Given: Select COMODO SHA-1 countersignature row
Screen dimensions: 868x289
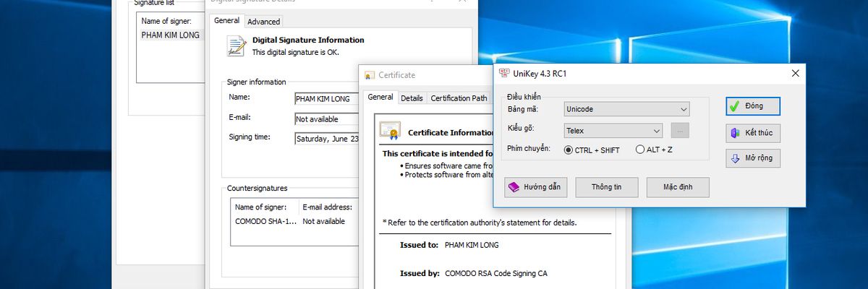Looking at the screenshot, I should click(x=293, y=221).
